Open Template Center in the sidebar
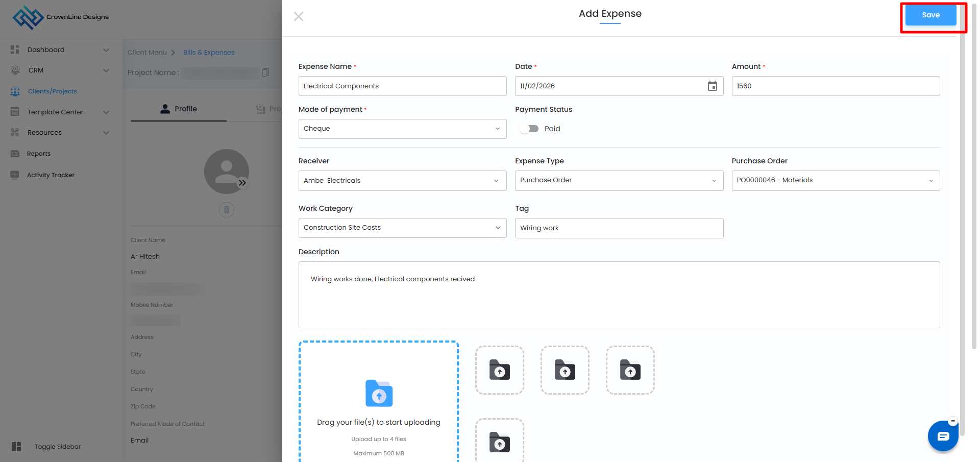 [55, 112]
